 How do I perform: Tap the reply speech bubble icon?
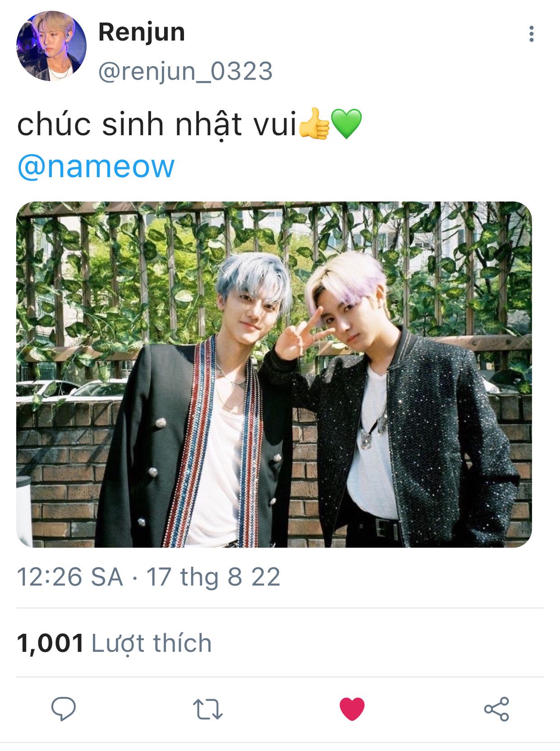pyautogui.click(x=63, y=709)
